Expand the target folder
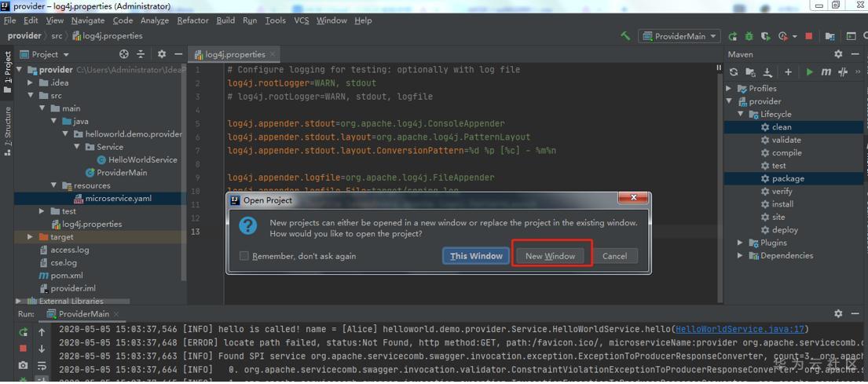Screen dimensions: 868x384 pos(30,237)
